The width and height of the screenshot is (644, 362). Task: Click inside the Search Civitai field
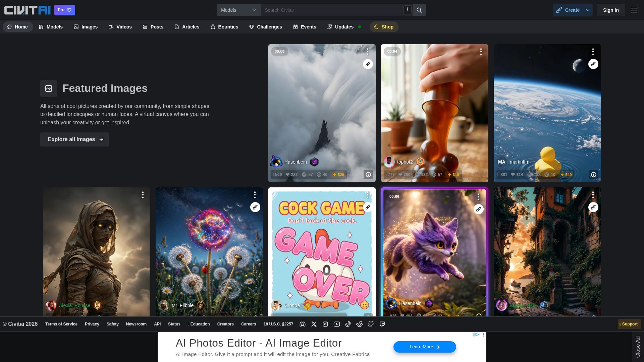click(332, 10)
